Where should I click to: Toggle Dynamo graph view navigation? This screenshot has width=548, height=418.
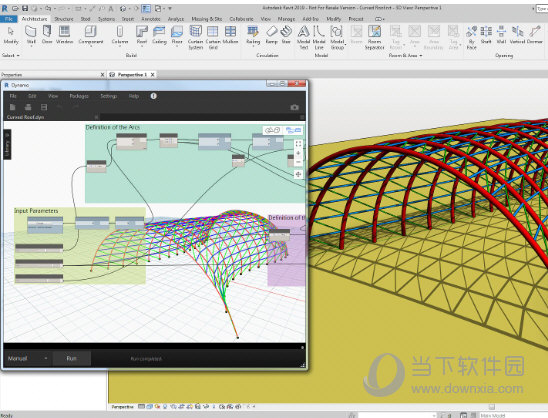pos(293,130)
